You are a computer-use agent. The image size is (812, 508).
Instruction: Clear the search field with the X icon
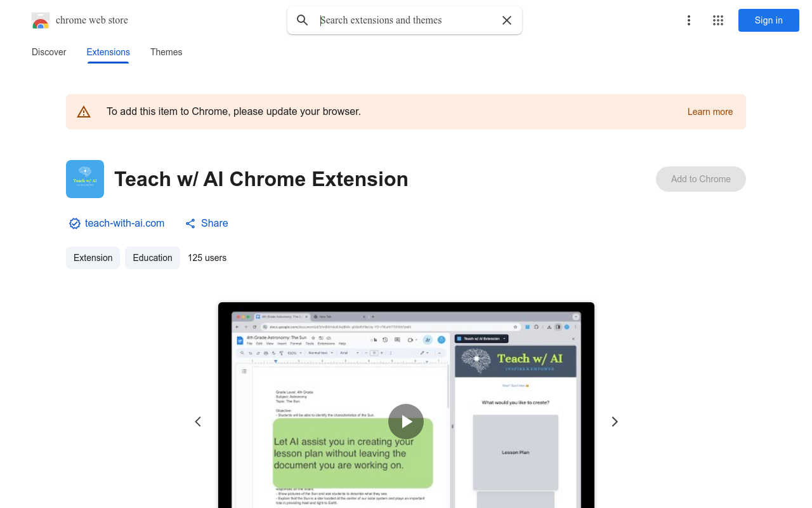pos(507,20)
